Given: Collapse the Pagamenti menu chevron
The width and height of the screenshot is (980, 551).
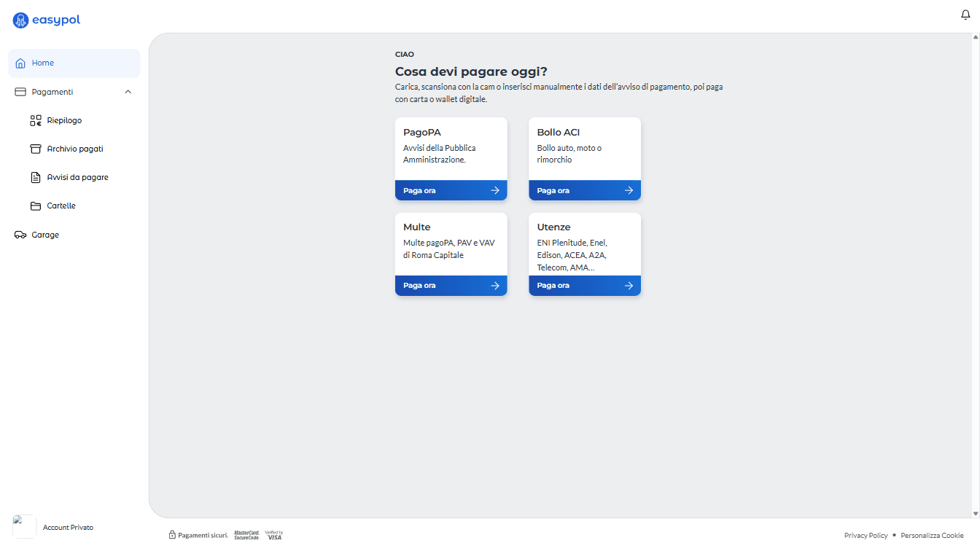Looking at the screenshot, I should coord(128,92).
